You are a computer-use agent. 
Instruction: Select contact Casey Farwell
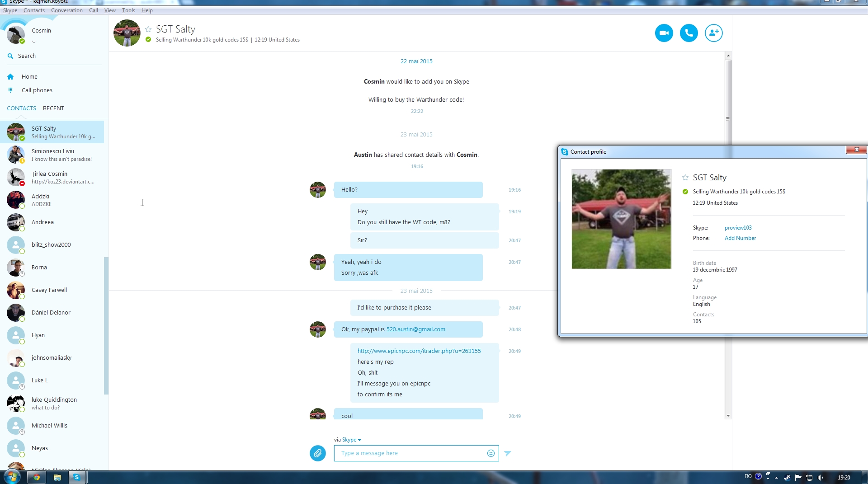point(52,290)
